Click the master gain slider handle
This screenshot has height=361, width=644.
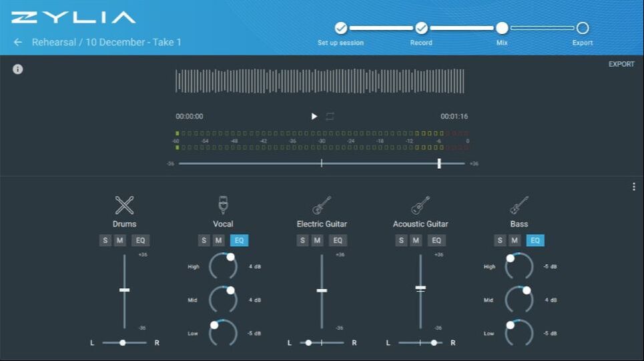[x=439, y=163]
